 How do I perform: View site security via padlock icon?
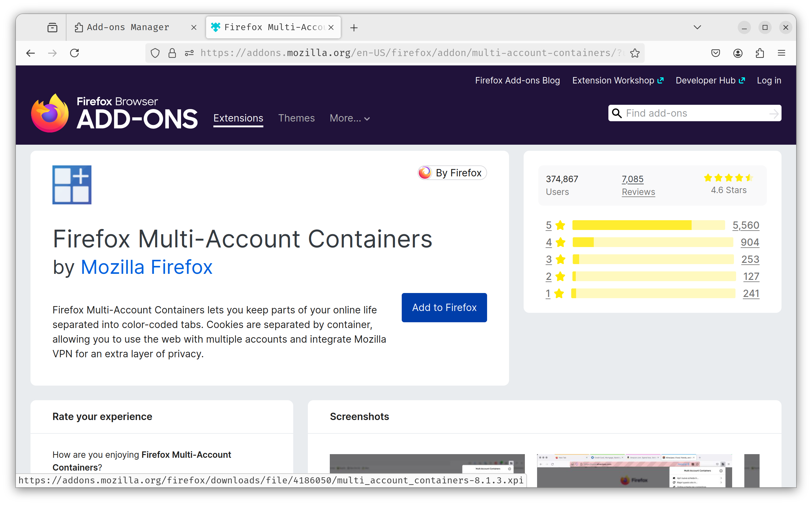(x=172, y=53)
